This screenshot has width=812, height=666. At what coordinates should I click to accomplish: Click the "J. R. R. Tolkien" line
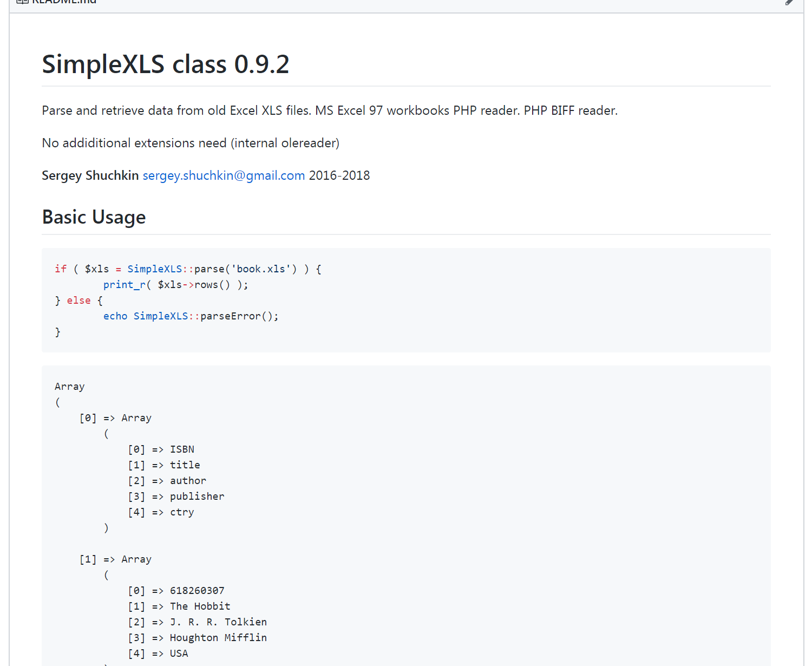coord(198,622)
